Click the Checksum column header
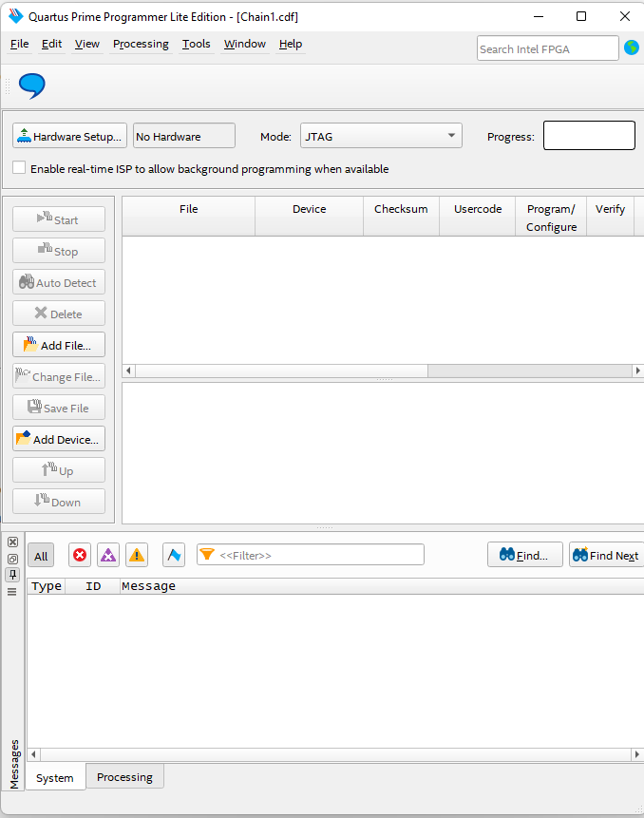This screenshot has height=818, width=644. pos(401,217)
